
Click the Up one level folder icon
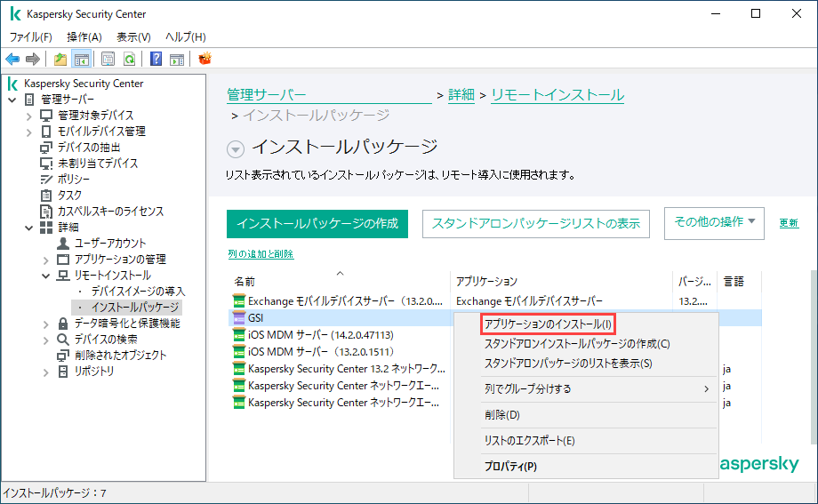click(x=60, y=59)
